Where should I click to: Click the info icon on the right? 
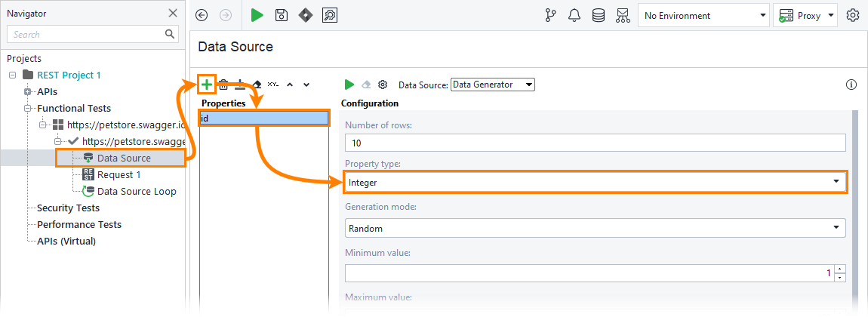click(851, 85)
